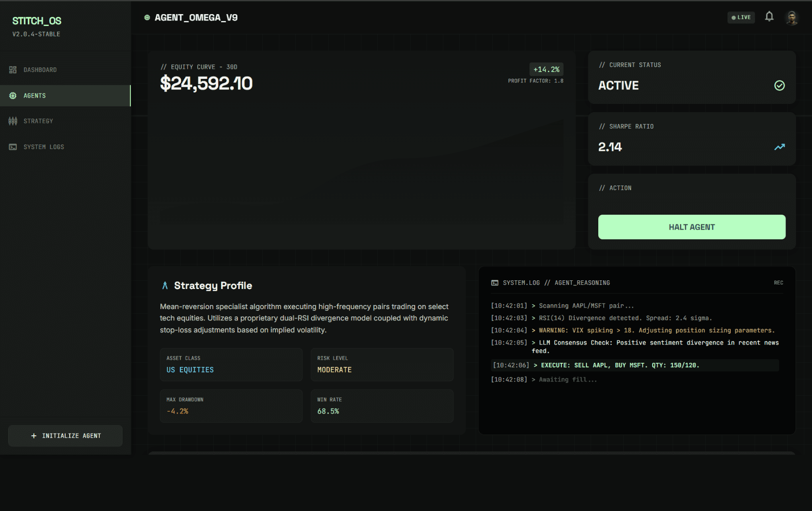Click the INITIALIZE AGENT button
Viewport: 812px width, 511px height.
tap(65, 435)
